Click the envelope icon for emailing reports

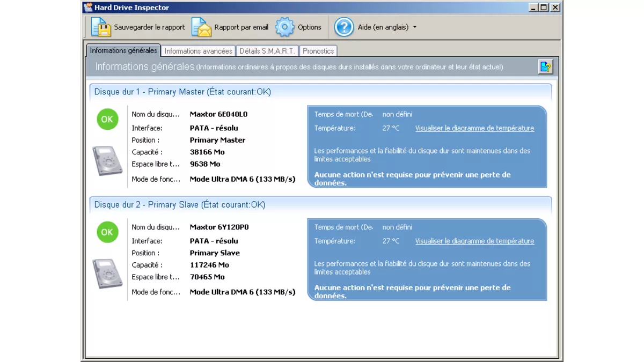click(x=201, y=27)
